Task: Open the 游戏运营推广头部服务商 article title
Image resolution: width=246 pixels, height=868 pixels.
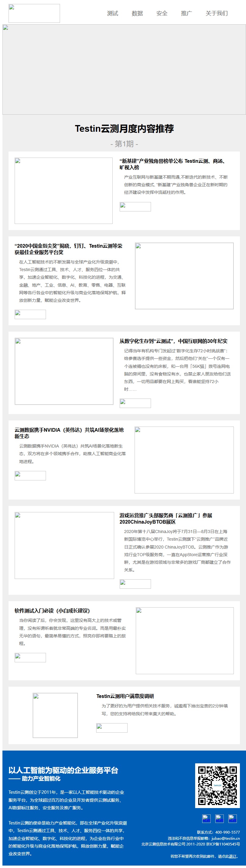Action: tap(166, 518)
